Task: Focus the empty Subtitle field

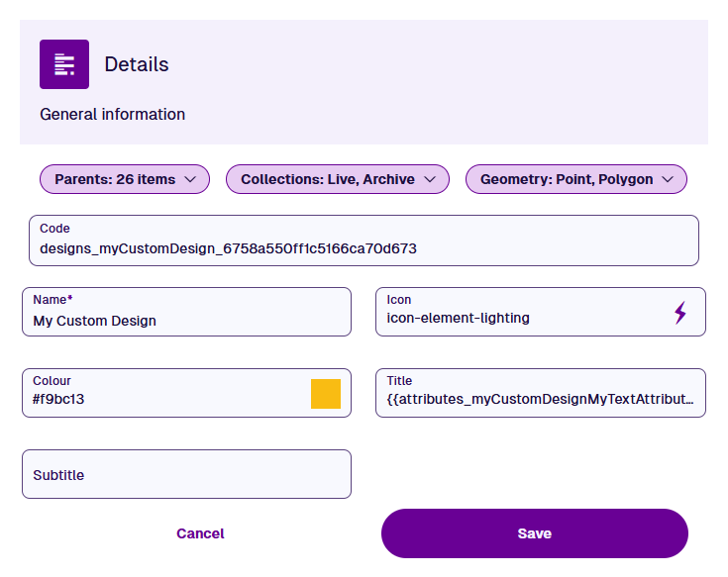Action: point(186,475)
